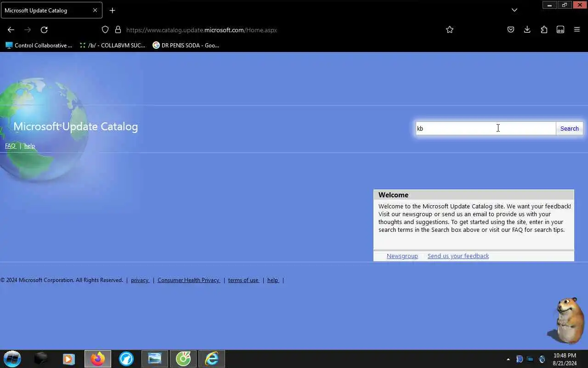
Task: Open the Firefox downloads panel
Action: (527, 29)
